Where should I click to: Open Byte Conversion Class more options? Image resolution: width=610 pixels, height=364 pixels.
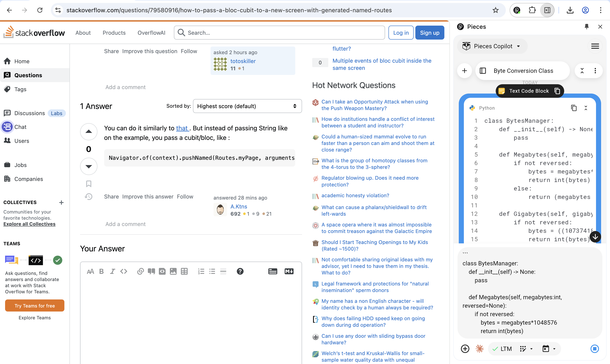pyautogui.click(x=595, y=71)
